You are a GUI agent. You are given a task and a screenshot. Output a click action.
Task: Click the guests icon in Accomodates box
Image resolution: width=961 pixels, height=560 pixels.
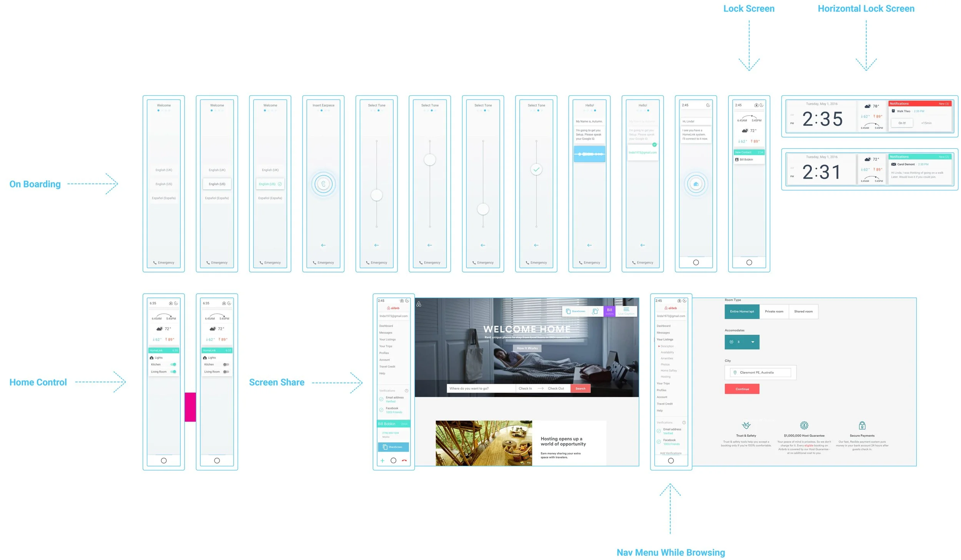[x=732, y=342]
